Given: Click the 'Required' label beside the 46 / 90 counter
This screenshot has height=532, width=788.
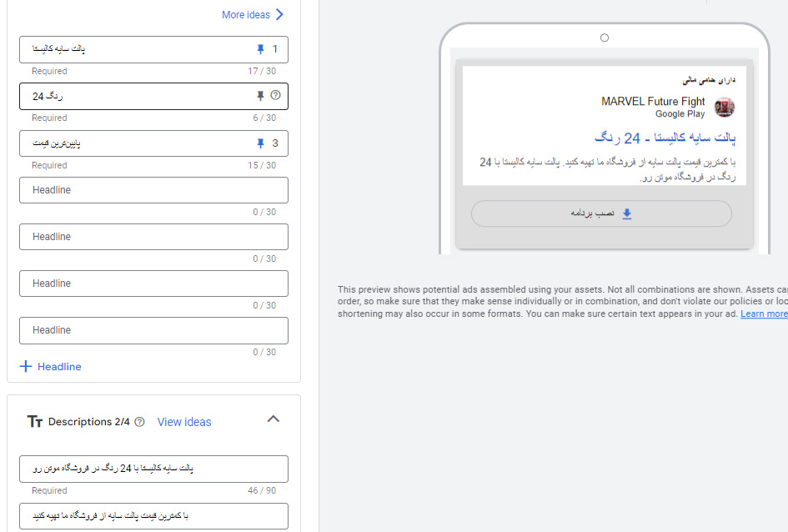Looking at the screenshot, I should (49, 491).
